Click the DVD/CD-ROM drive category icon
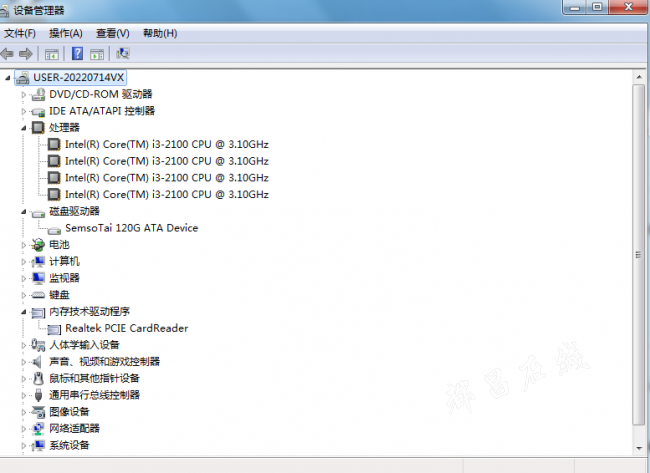This screenshot has height=473, width=650. (39, 95)
